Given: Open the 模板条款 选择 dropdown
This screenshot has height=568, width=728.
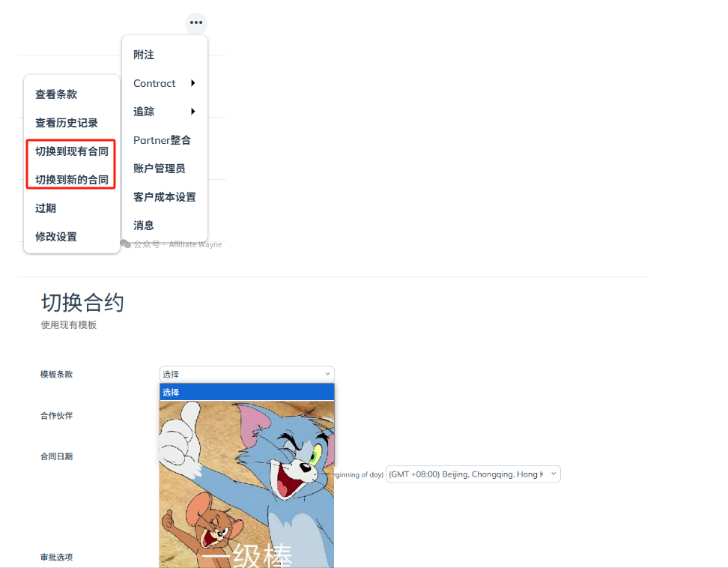Looking at the screenshot, I should pos(247,374).
